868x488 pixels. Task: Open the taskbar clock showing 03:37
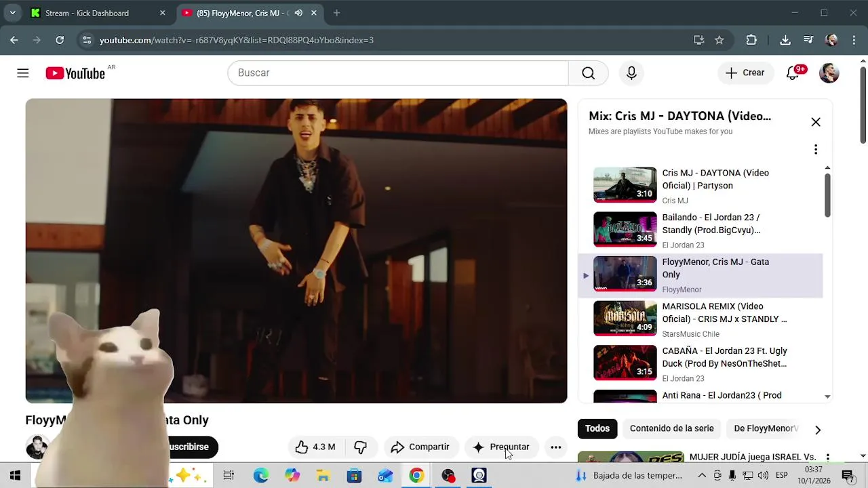pos(814,475)
